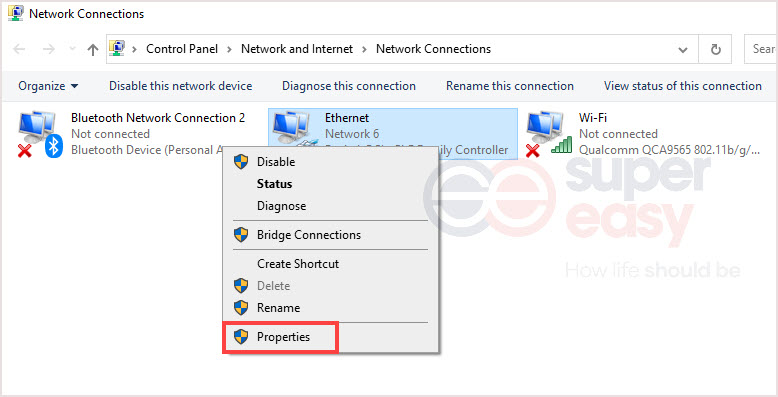The width and height of the screenshot is (778, 397).
Task: Expand the address bar history dropdown
Action: [683, 50]
